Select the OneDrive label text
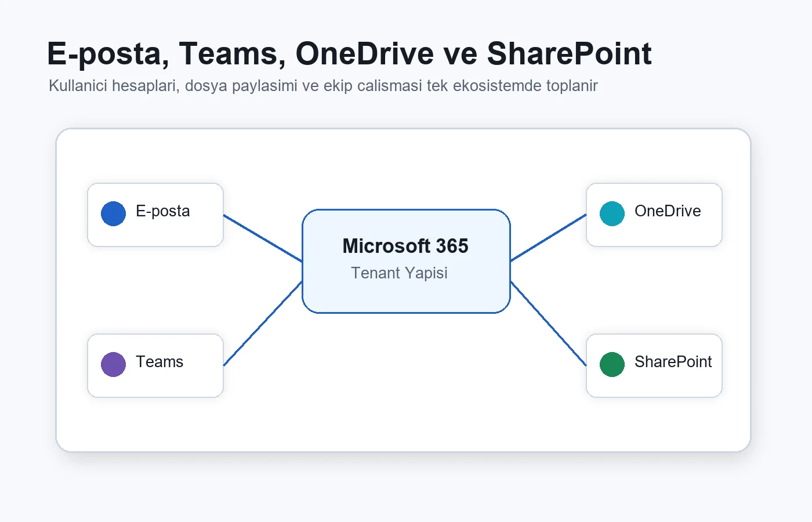The height and width of the screenshot is (522, 812). point(668,211)
